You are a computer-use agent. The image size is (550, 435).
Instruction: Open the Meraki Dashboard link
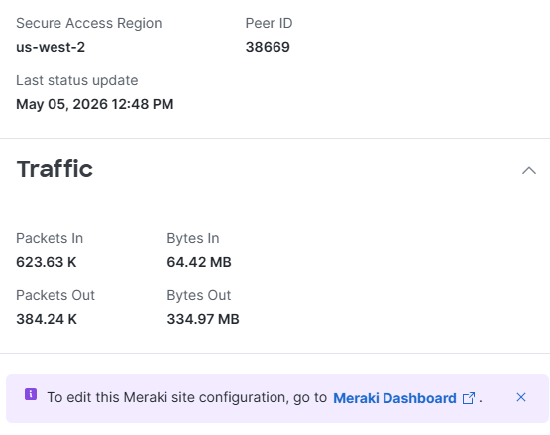point(395,398)
